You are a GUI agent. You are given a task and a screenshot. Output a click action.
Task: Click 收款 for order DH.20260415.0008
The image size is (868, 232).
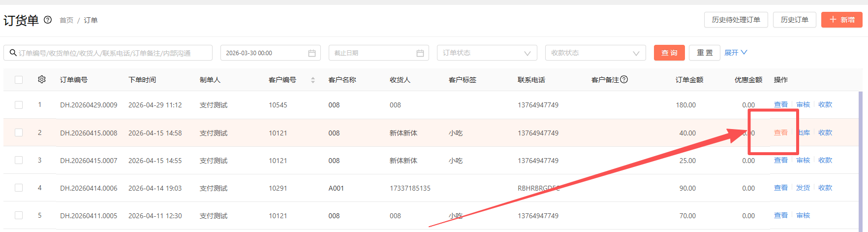[x=825, y=133]
